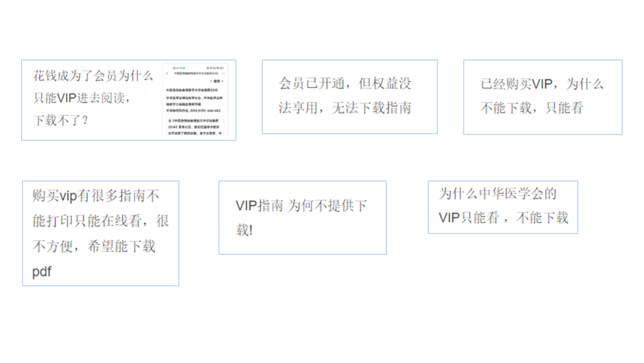The image size is (644, 363).
Task: Click the signal strength icon in phone status bar
Action: 217,68
